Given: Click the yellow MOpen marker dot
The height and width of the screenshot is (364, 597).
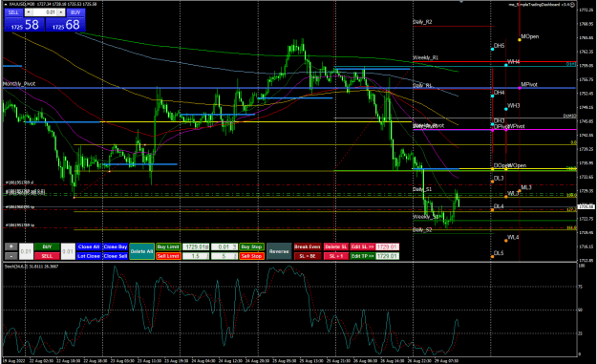Looking at the screenshot, I should [520, 39].
